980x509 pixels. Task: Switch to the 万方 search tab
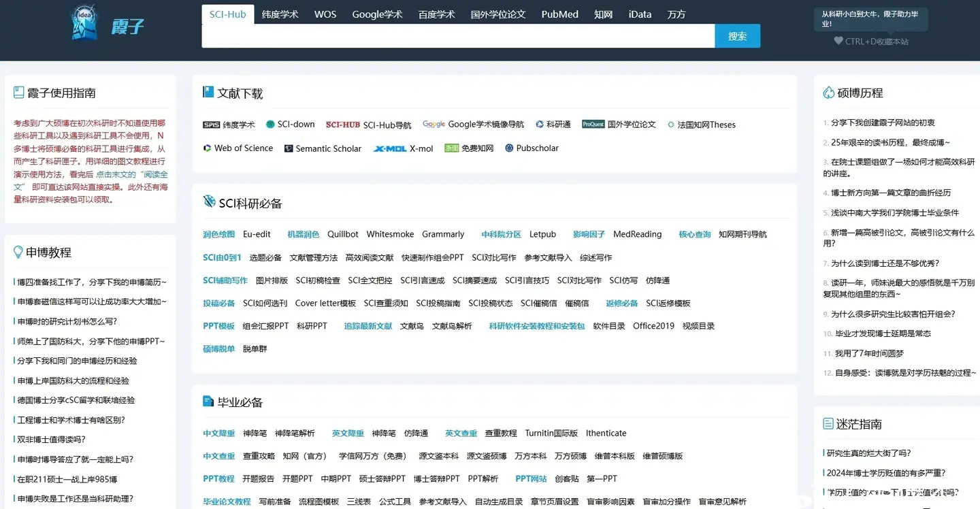coord(676,14)
